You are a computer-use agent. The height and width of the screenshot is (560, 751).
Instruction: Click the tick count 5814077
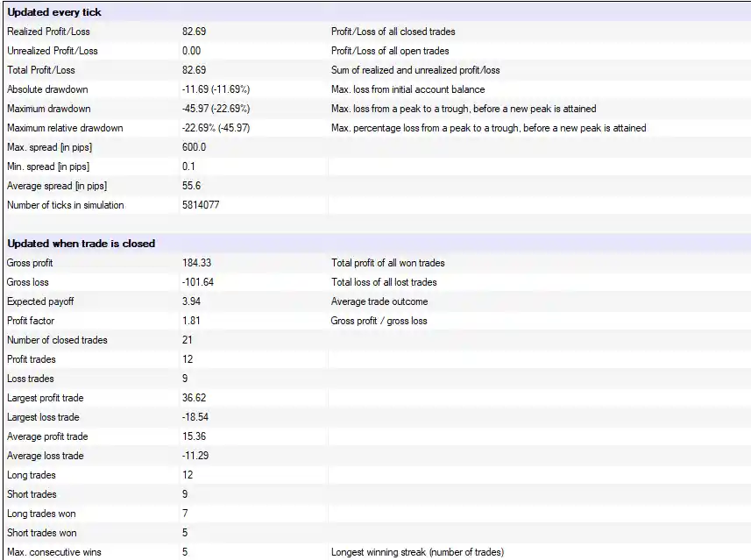coord(201,205)
